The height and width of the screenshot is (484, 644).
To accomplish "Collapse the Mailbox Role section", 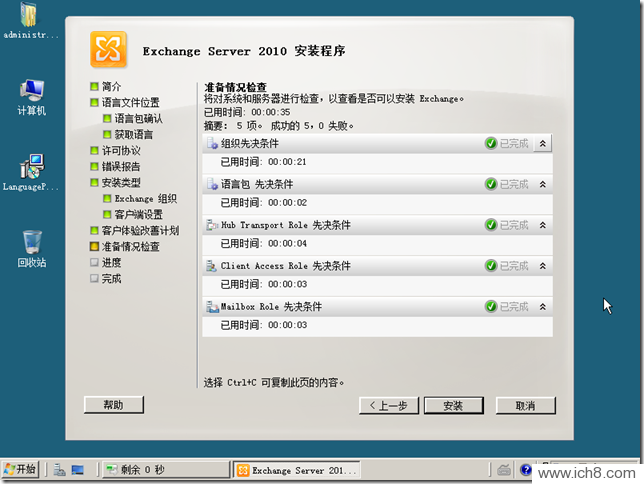I will pyautogui.click(x=543, y=307).
